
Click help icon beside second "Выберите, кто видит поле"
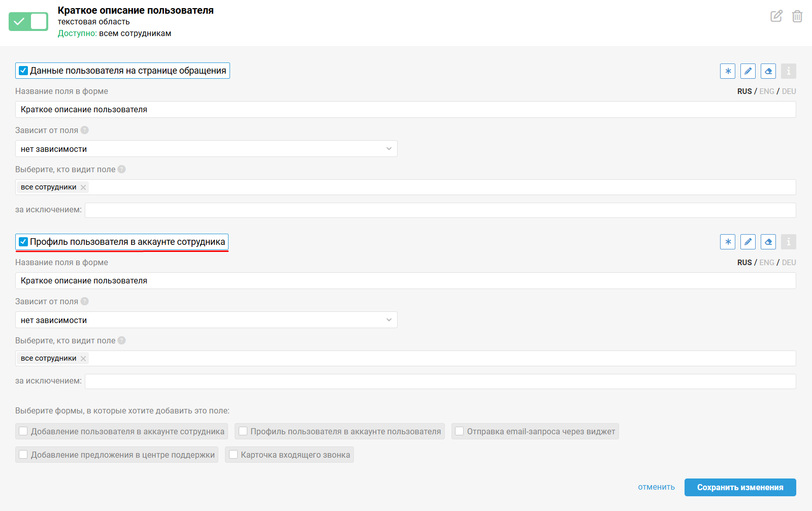tap(122, 340)
